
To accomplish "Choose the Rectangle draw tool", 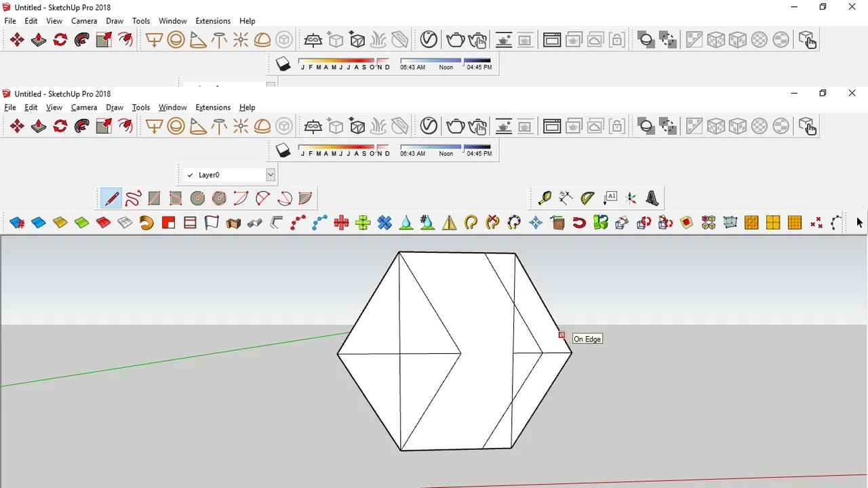I will click(155, 199).
